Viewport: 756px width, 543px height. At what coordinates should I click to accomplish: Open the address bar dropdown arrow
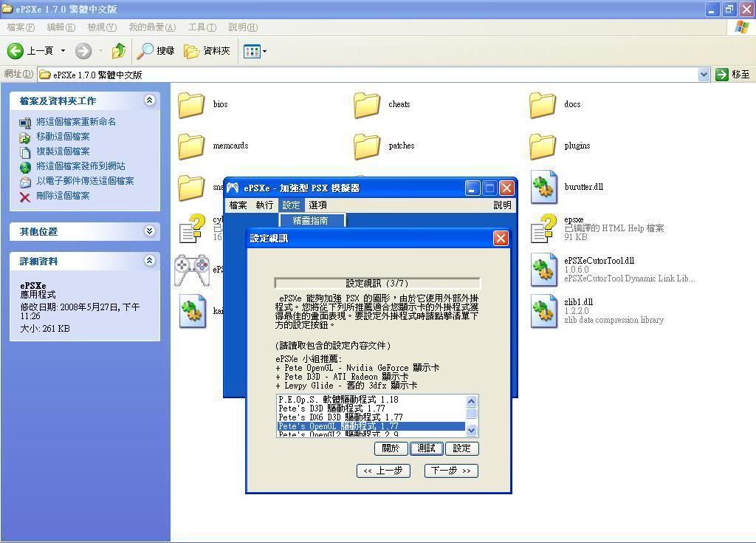pyautogui.click(x=704, y=75)
